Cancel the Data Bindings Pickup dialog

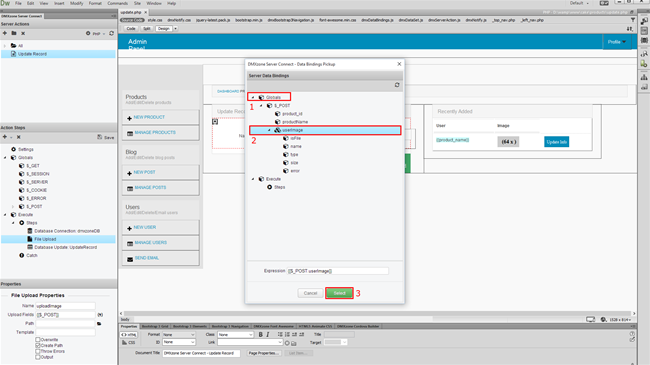point(310,293)
